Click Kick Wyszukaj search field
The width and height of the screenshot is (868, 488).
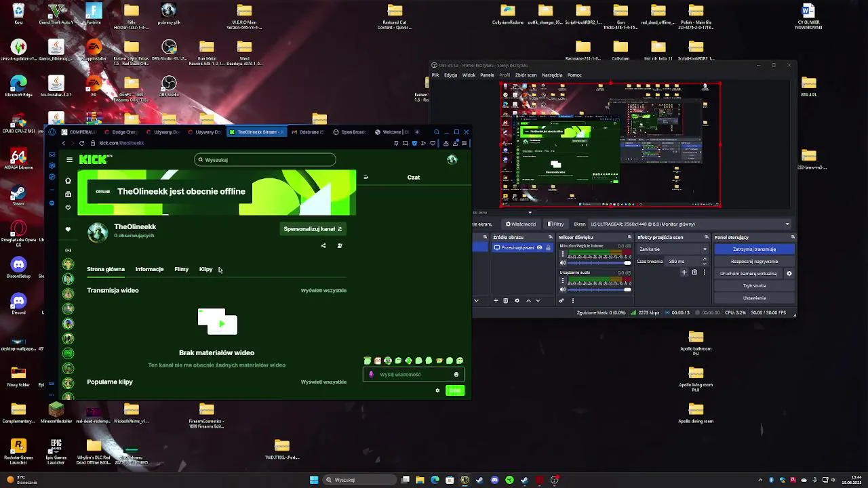click(x=264, y=160)
